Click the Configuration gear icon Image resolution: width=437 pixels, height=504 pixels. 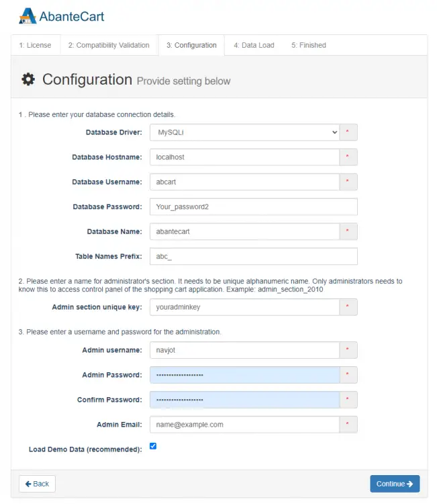tap(28, 79)
